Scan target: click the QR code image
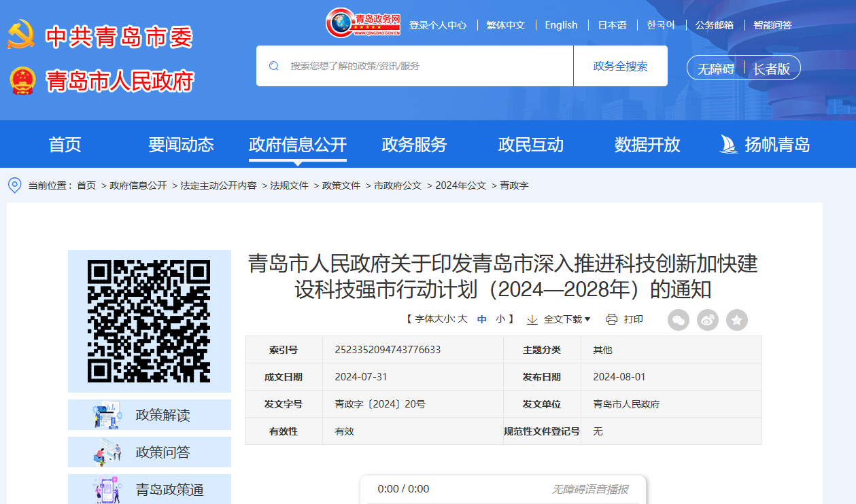Screen dimensions: 856x504 (x=149, y=321)
